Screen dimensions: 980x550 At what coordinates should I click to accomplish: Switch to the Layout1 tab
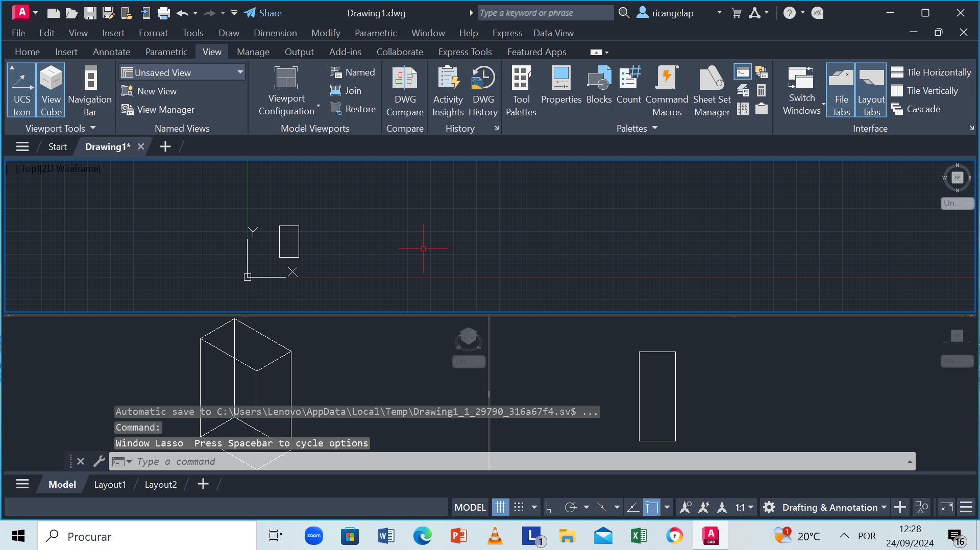click(110, 484)
